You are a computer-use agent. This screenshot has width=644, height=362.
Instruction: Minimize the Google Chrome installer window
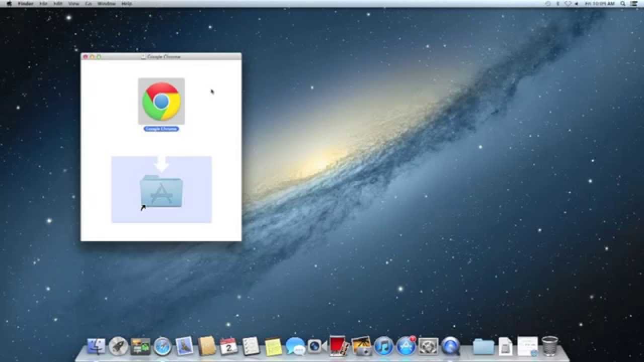(92, 57)
